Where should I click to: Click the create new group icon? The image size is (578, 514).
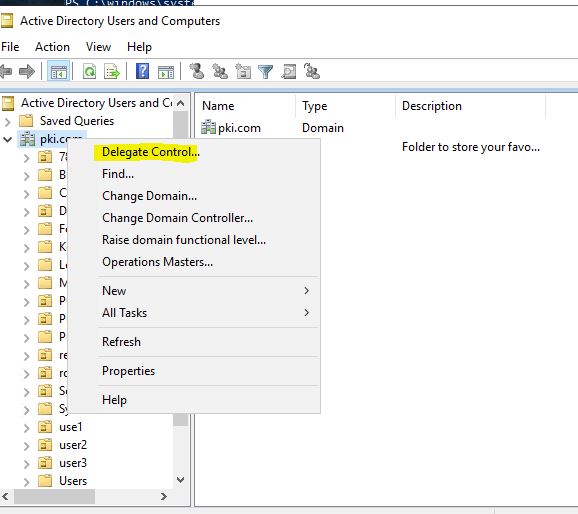coord(220,71)
